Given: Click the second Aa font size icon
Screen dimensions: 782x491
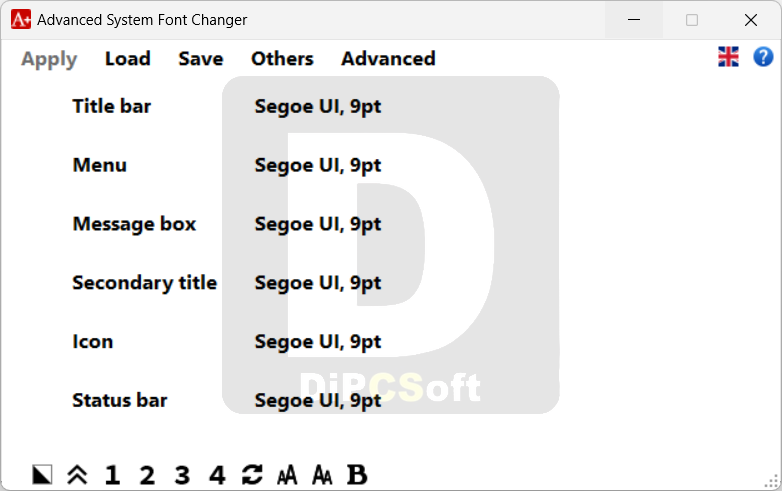Looking at the screenshot, I should tap(322, 475).
